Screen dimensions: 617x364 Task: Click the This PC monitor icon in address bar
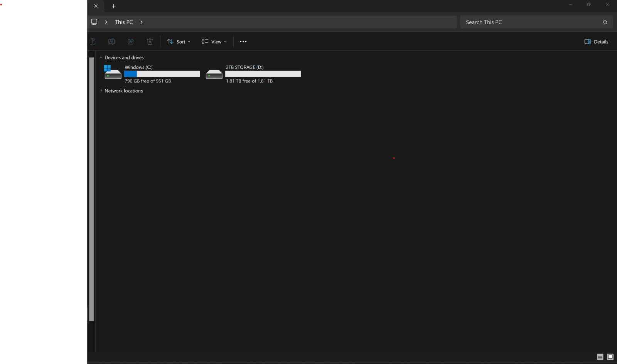coord(94,22)
